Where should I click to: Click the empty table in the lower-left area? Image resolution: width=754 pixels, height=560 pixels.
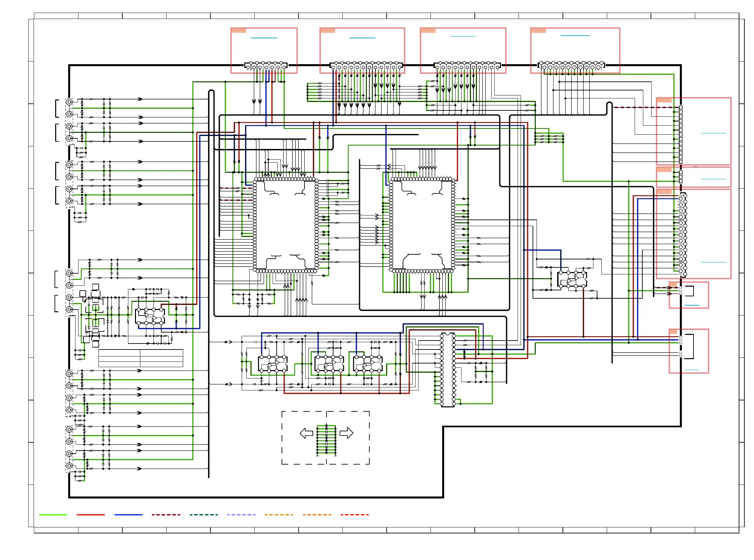(141, 358)
